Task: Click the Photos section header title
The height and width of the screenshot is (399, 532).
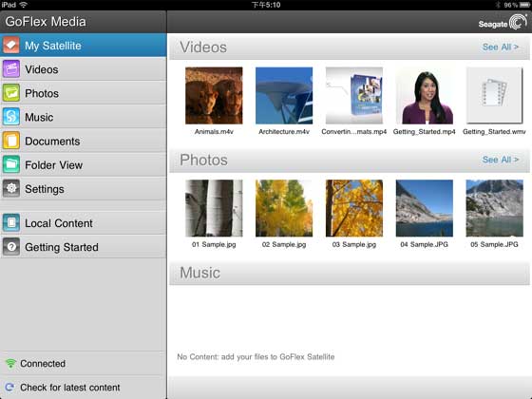Action: (203, 160)
